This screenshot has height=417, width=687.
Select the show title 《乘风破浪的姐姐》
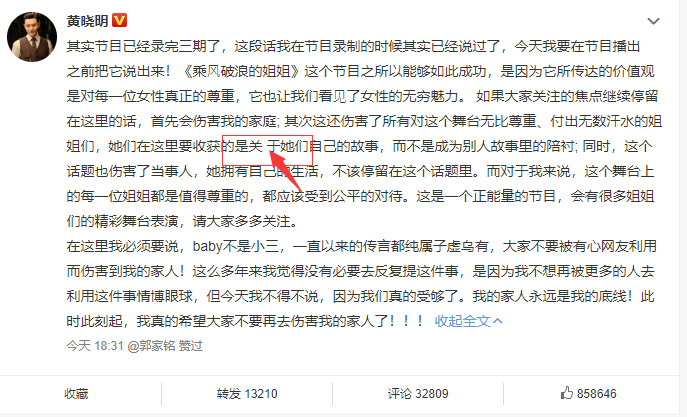pos(241,71)
